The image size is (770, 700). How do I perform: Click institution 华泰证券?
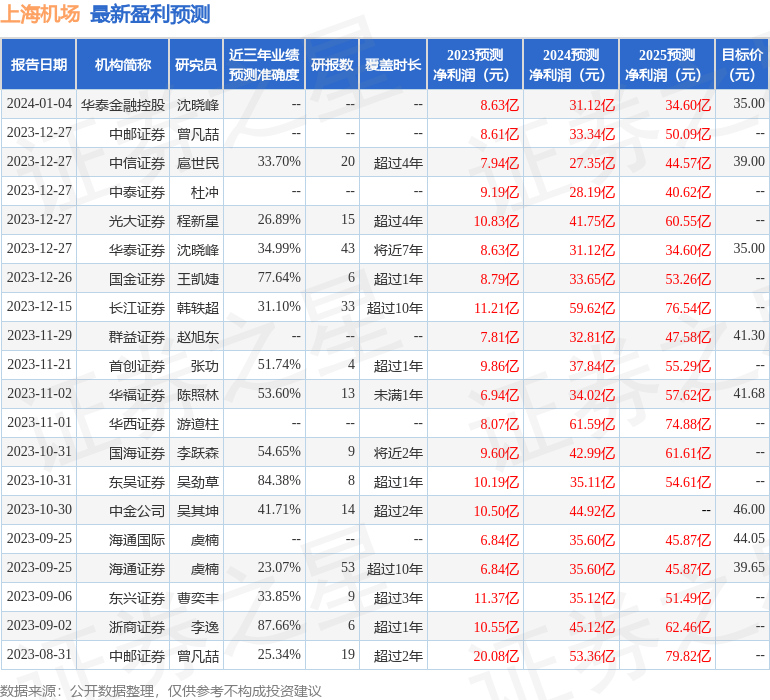(x=137, y=250)
